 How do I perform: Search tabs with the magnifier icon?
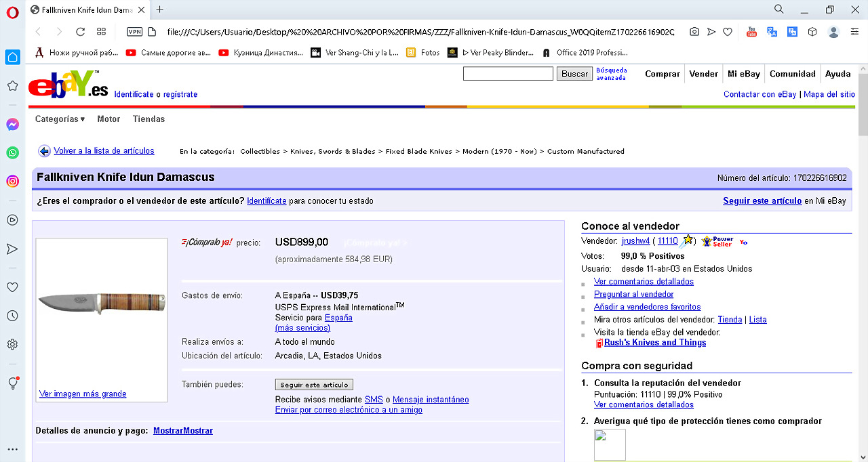click(779, 9)
